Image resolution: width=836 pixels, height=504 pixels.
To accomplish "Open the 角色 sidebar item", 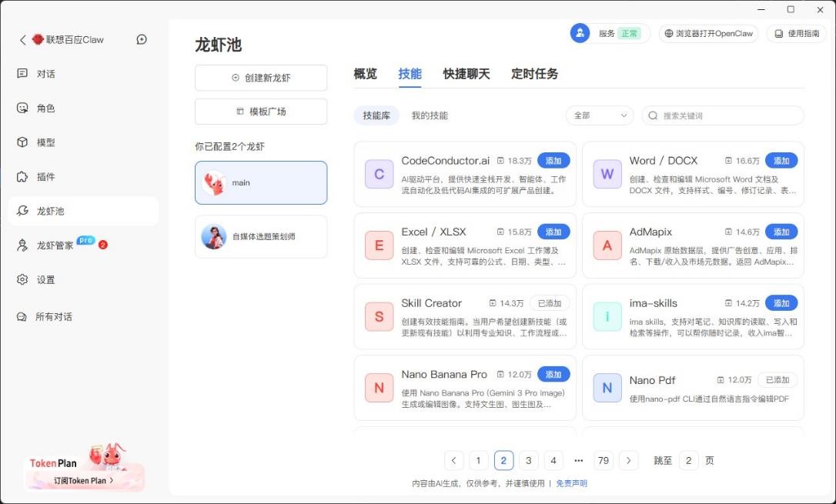I will 83,108.
